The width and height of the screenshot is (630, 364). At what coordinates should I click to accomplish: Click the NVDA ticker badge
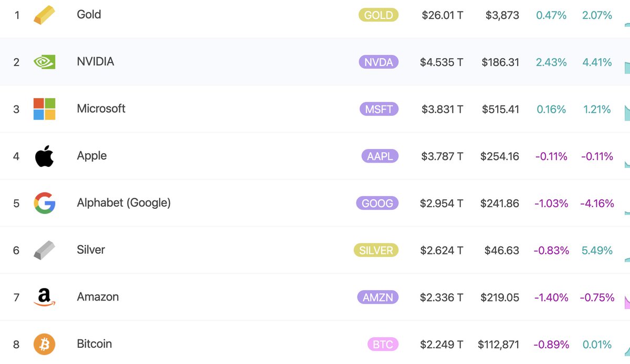(378, 62)
